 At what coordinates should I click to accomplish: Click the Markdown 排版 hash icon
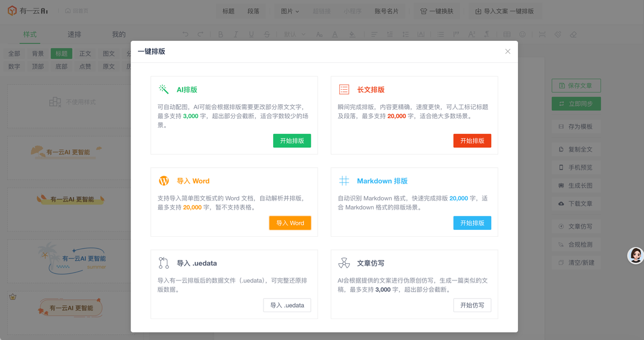tap(344, 181)
